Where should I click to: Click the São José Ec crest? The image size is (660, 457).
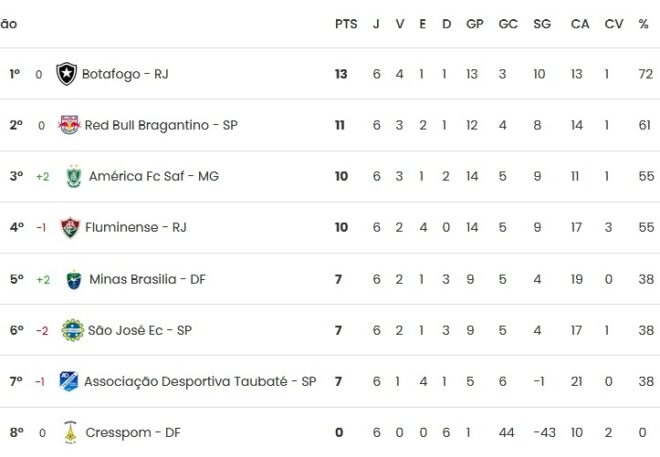[x=69, y=330]
